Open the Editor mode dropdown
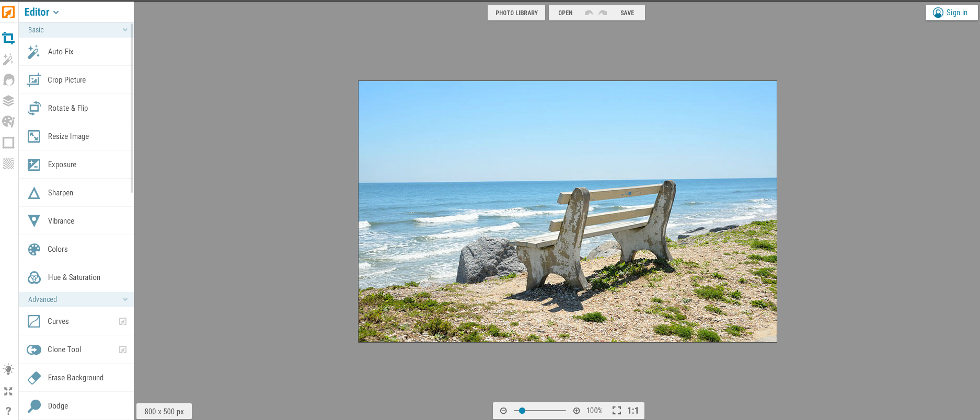Viewport: 980px width, 420px height. [x=42, y=12]
